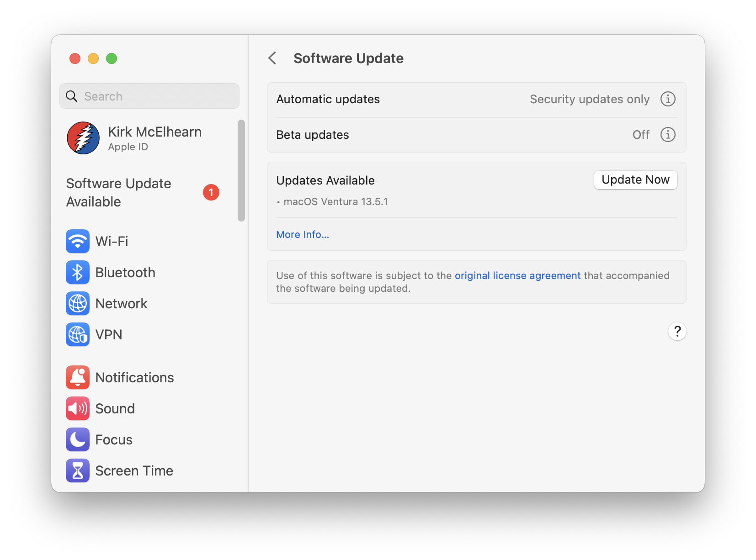
Task: Click the red notification badge
Action: point(211,192)
